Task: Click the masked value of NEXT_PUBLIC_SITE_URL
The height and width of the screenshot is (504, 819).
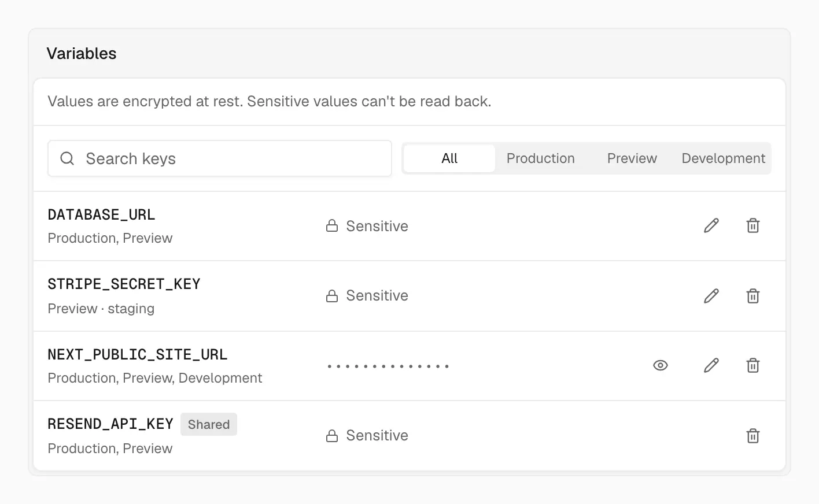Action: coord(388,366)
